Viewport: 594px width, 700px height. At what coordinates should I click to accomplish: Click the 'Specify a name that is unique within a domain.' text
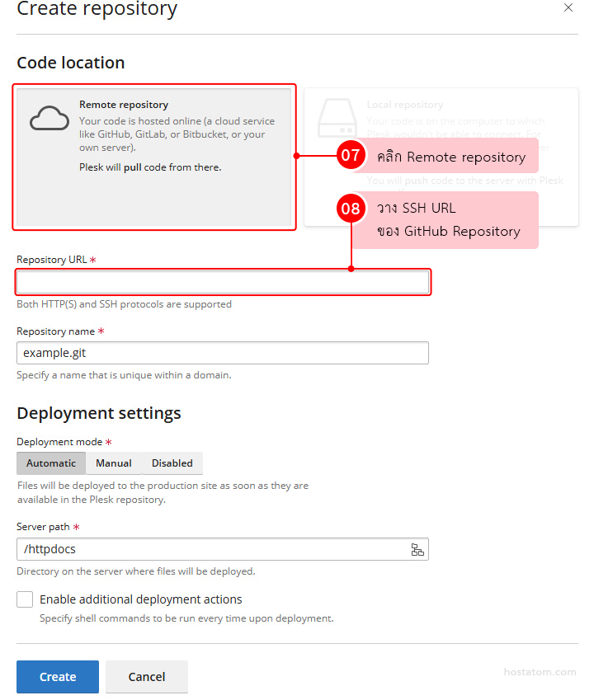tap(124, 375)
